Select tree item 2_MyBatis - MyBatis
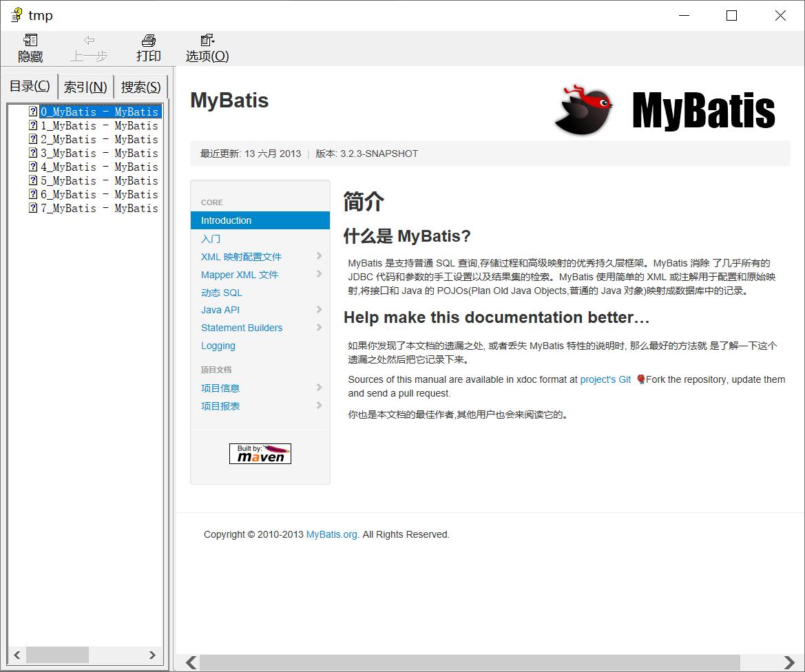 (x=100, y=139)
